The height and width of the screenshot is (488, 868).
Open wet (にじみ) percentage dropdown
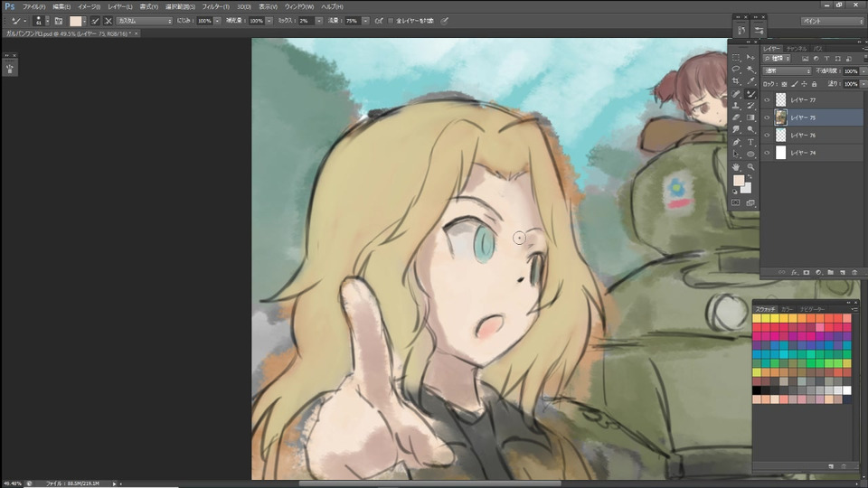pos(217,21)
